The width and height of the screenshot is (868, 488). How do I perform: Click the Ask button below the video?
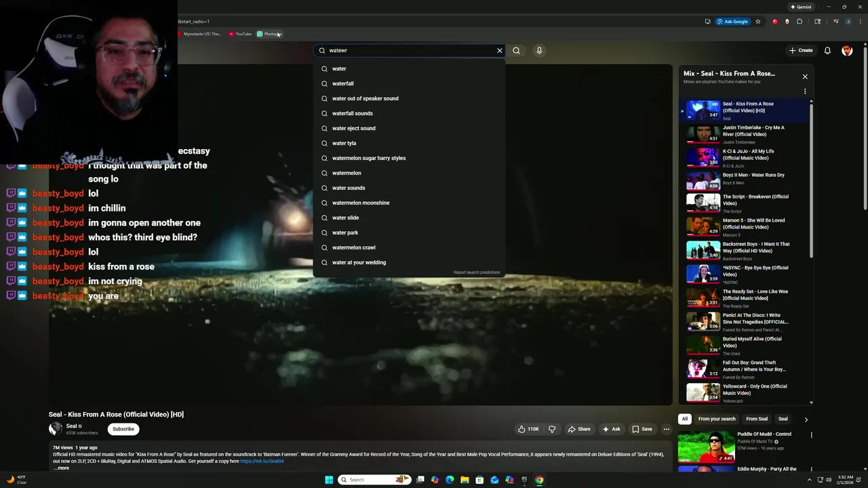[611, 429]
